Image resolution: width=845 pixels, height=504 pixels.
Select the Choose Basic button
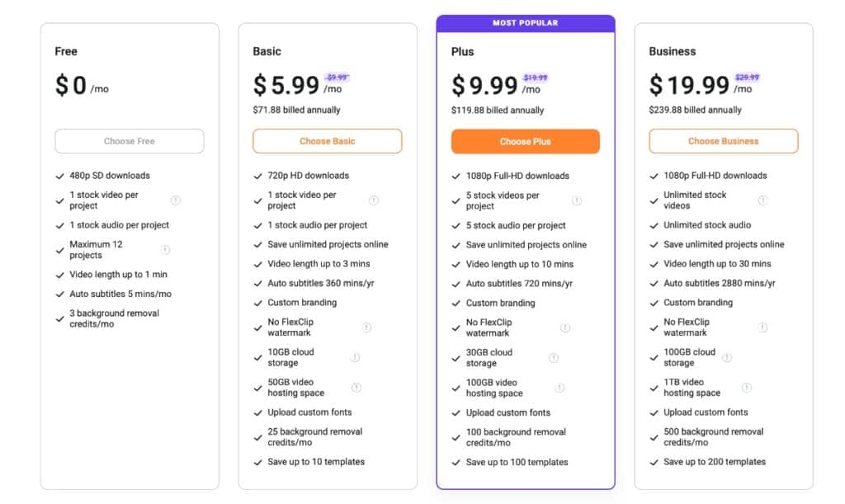click(327, 141)
